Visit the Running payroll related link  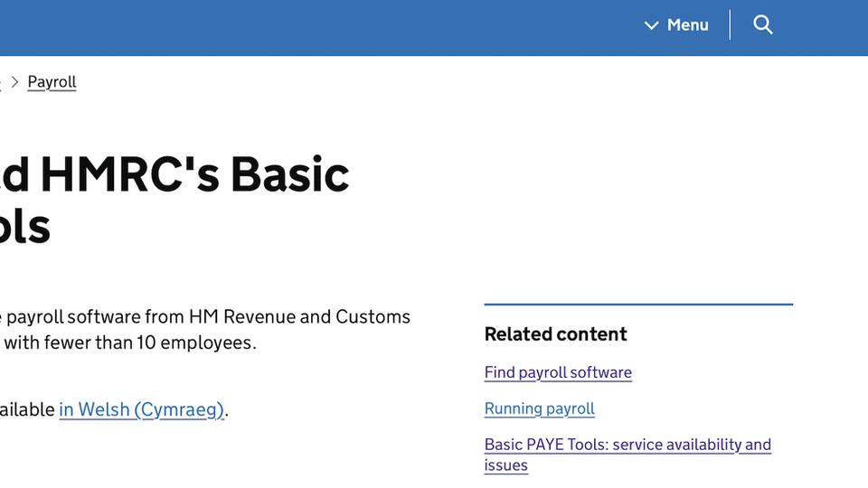(x=539, y=408)
